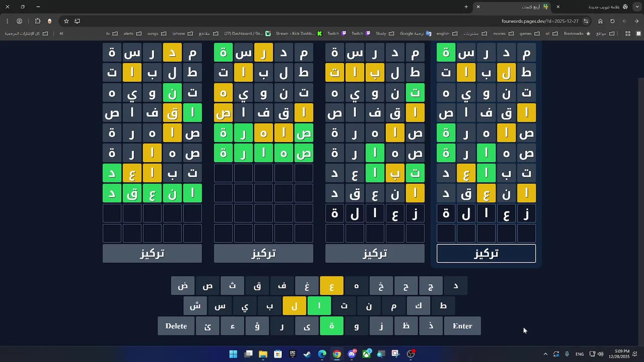Tap the ض key on keyboard
Image resolution: width=644 pixels, height=362 pixels.
point(183,286)
